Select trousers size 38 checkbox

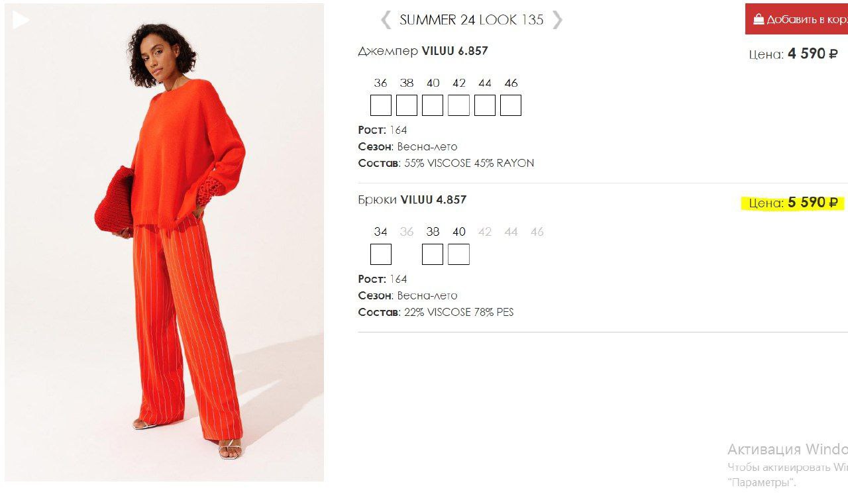click(433, 254)
